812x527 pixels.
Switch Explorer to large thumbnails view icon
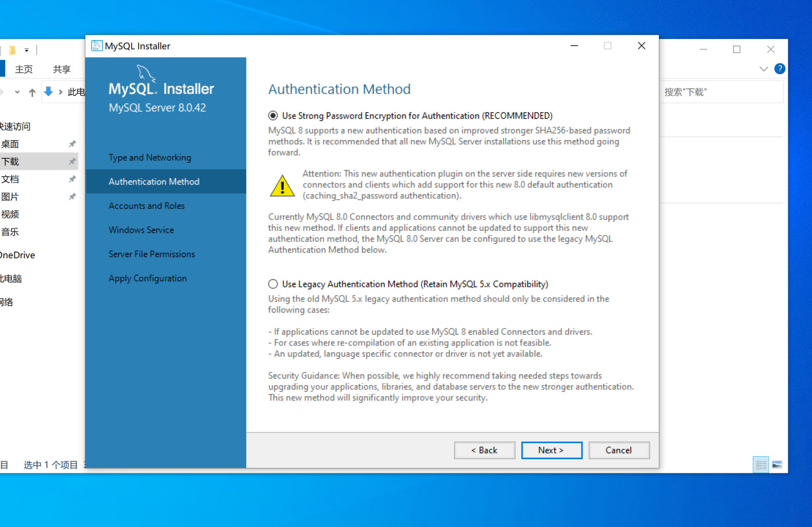(x=777, y=465)
